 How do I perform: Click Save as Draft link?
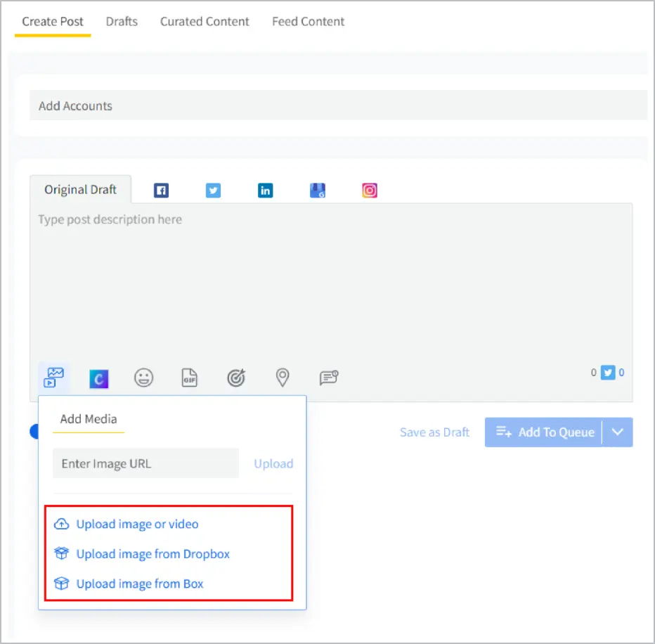434,432
